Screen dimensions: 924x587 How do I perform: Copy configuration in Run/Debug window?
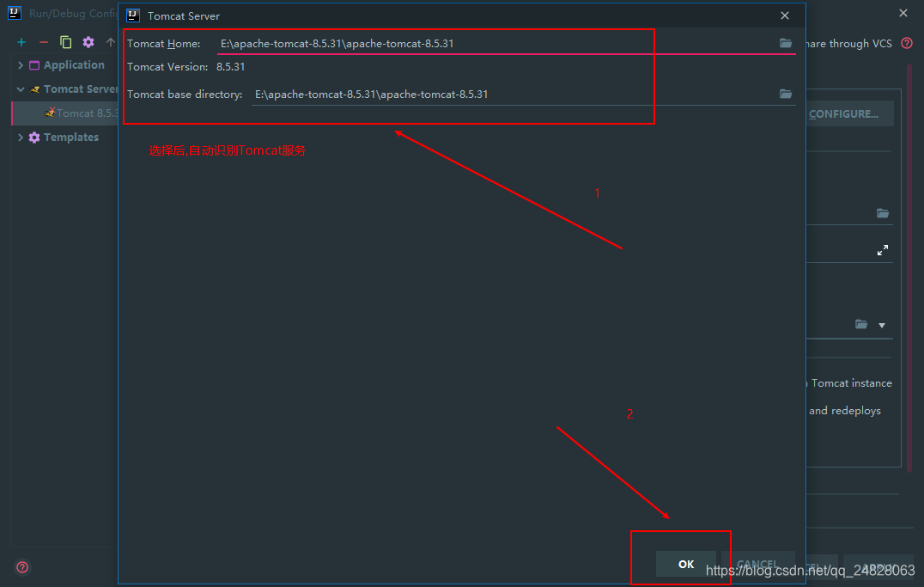[65, 42]
